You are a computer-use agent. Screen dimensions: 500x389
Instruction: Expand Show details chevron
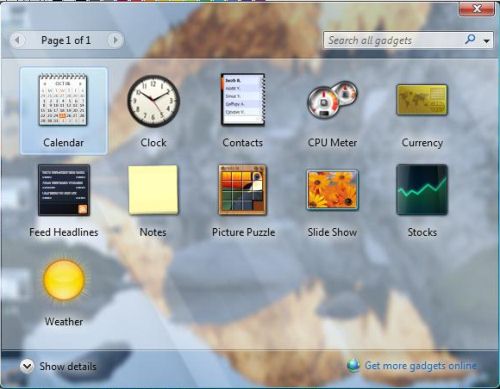[x=27, y=366]
